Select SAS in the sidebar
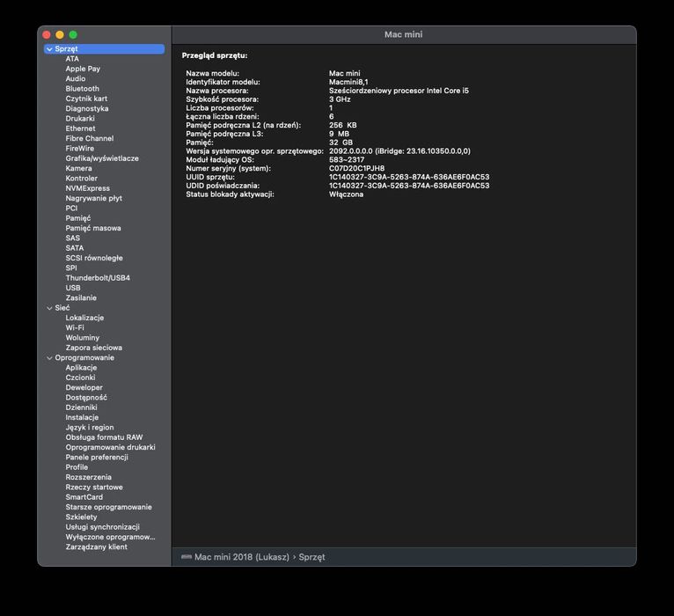 click(x=73, y=238)
